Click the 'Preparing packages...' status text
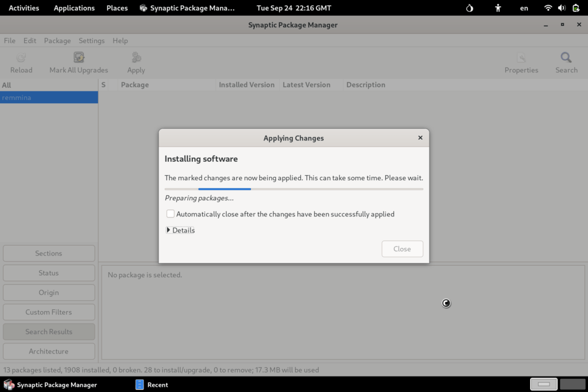The height and width of the screenshot is (392, 588). (x=199, y=198)
